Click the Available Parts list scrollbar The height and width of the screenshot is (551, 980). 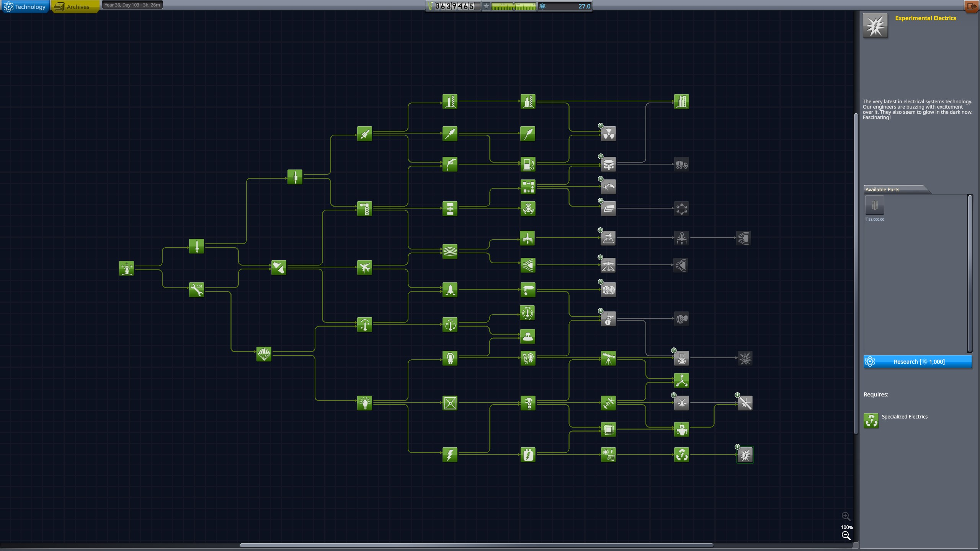(970, 273)
